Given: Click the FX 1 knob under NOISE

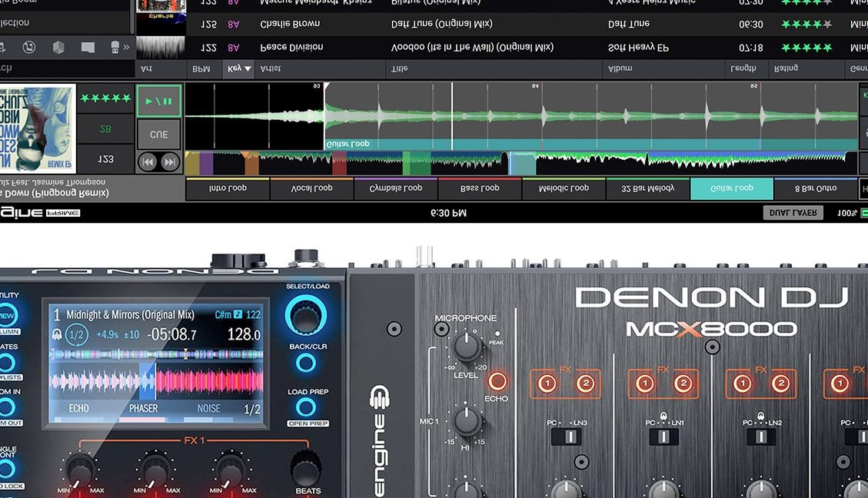Looking at the screenshot, I should pos(231,470).
